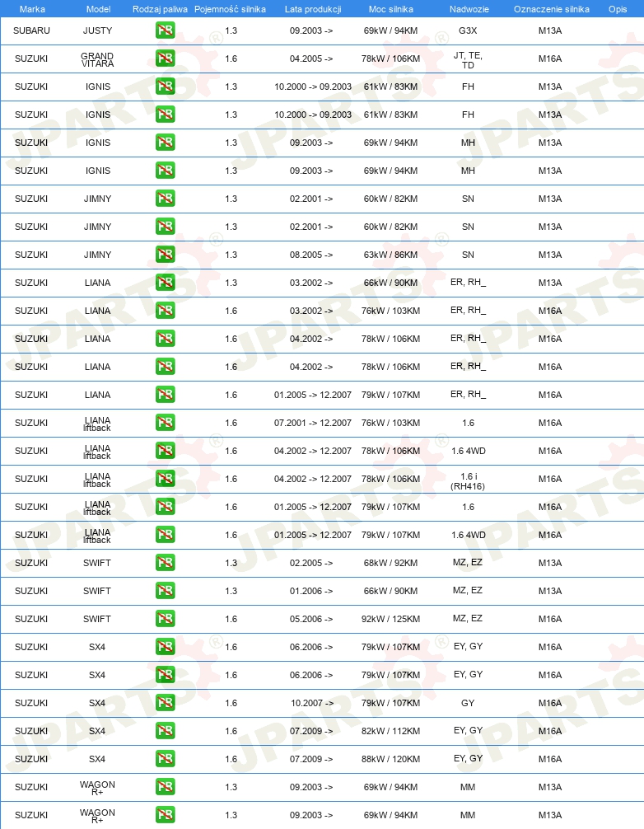This screenshot has height=829, width=644.
Task: Click fuel icon for Liana 79kW ER, RH_ row
Action: point(166,395)
